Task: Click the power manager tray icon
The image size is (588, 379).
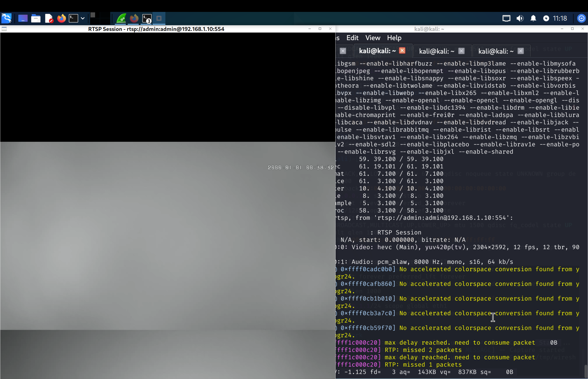Action: [x=546, y=19]
